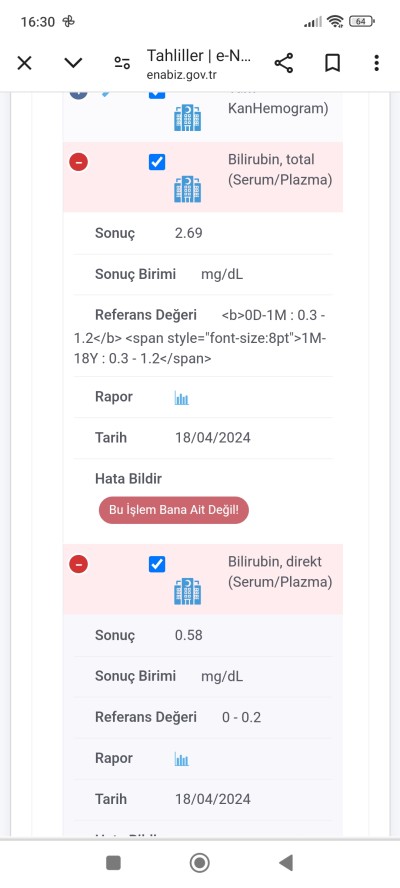The image size is (400, 888).
Task: Click hospital icon in Bilirubin, total row
Action: 188,189
